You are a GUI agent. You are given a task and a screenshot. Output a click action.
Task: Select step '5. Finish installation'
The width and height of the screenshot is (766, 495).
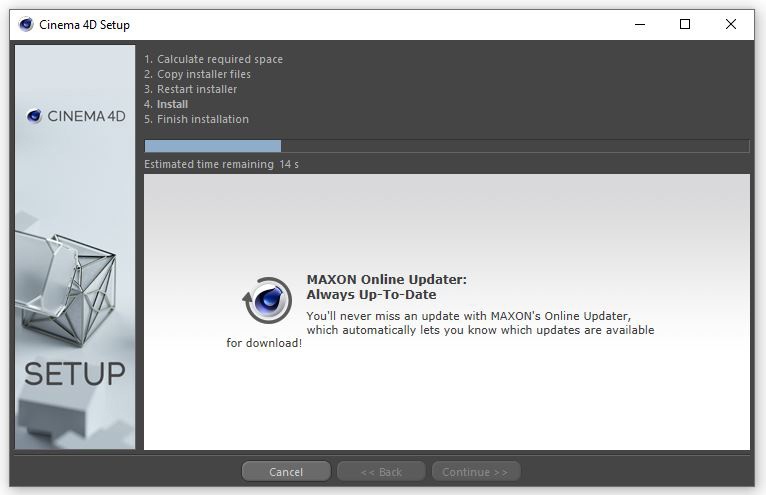pos(196,119)
